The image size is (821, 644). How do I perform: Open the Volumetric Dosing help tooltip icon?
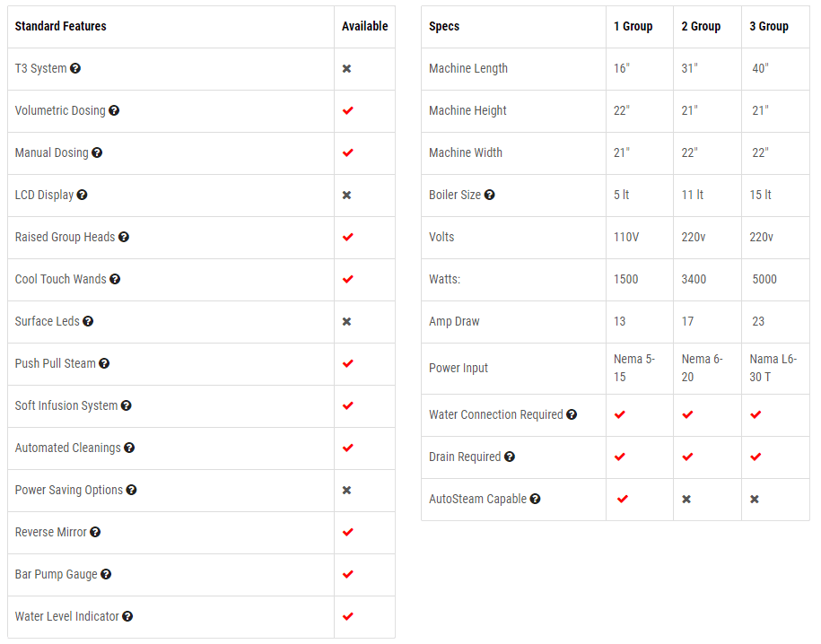click(x=114, y=110)
